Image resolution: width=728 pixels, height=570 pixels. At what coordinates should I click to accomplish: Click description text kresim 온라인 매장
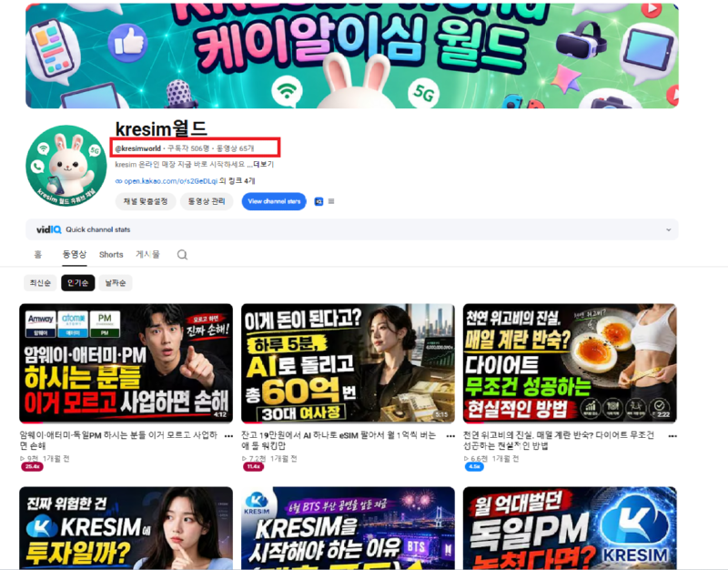pos(179,165)
